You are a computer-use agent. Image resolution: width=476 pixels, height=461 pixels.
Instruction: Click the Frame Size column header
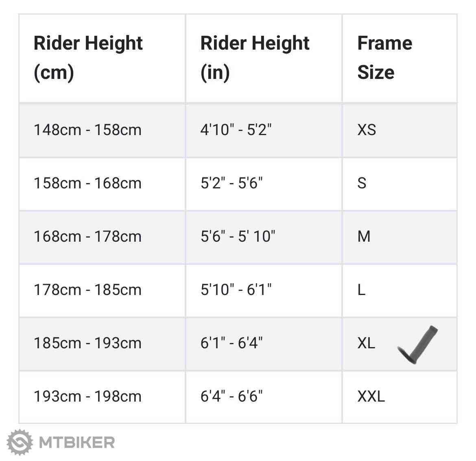pos(384,58)
